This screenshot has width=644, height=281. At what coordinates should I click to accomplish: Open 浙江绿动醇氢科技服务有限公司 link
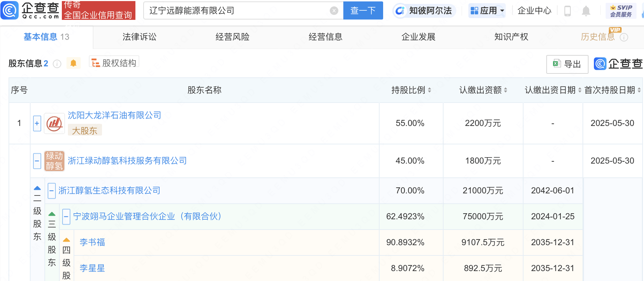(127, 161)
